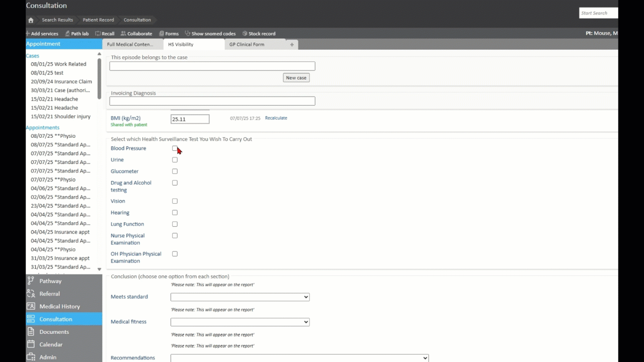Open Forms from the toolbar
Screen dimensions: 644x362
coord(162,34)
